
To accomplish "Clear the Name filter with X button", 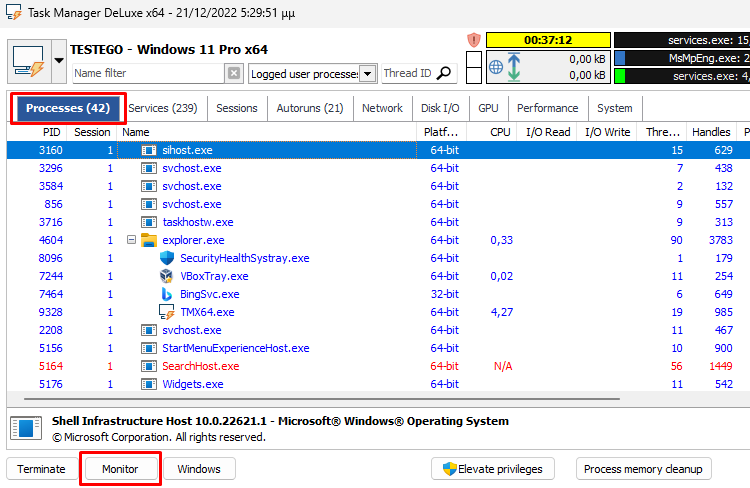I will pos(233,73).
